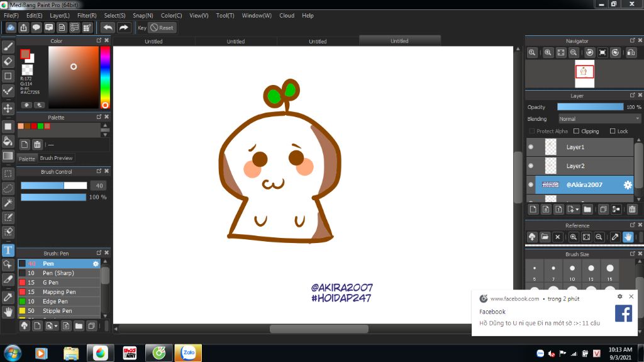Click the Redo arrow in toolbar
644x362 pixels.
point(123,28)
